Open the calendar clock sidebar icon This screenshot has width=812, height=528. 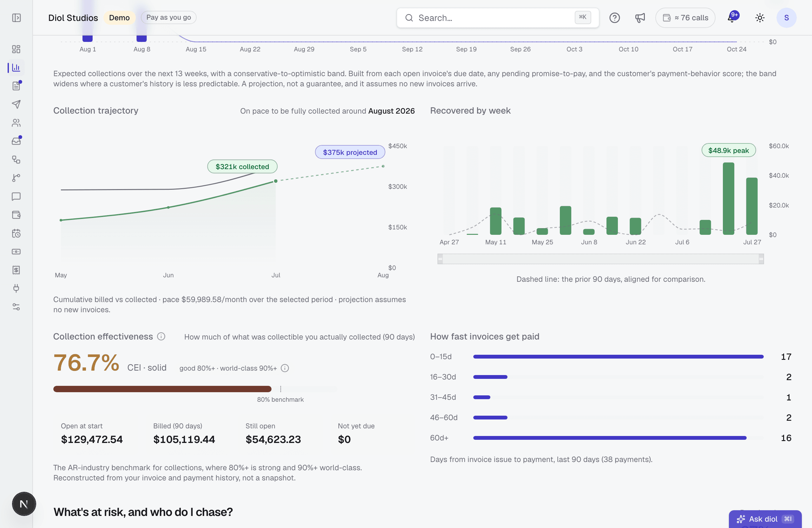[16, 233]
